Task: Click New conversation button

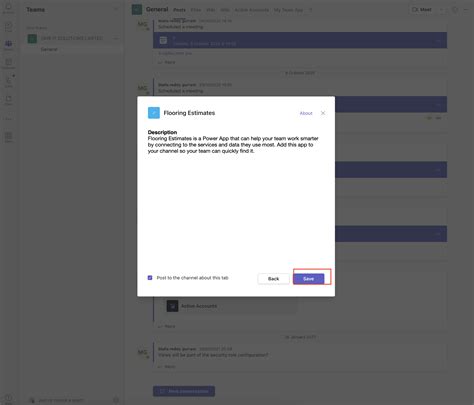Action: pyautogui.click(x=184, y=391)
